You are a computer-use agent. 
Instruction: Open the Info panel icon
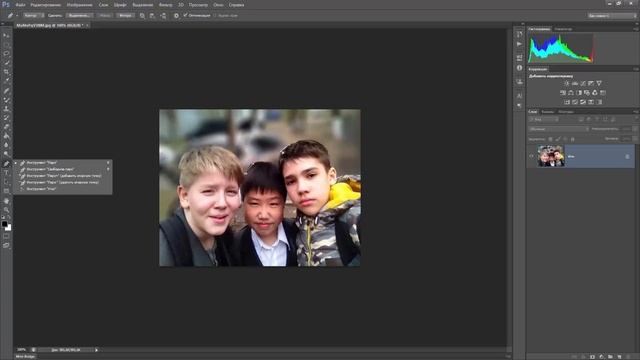tap(519, 68)
